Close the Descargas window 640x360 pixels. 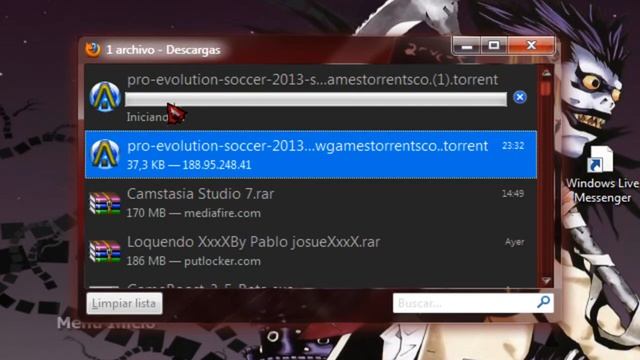pyautogui.click(x=531, y=46)
